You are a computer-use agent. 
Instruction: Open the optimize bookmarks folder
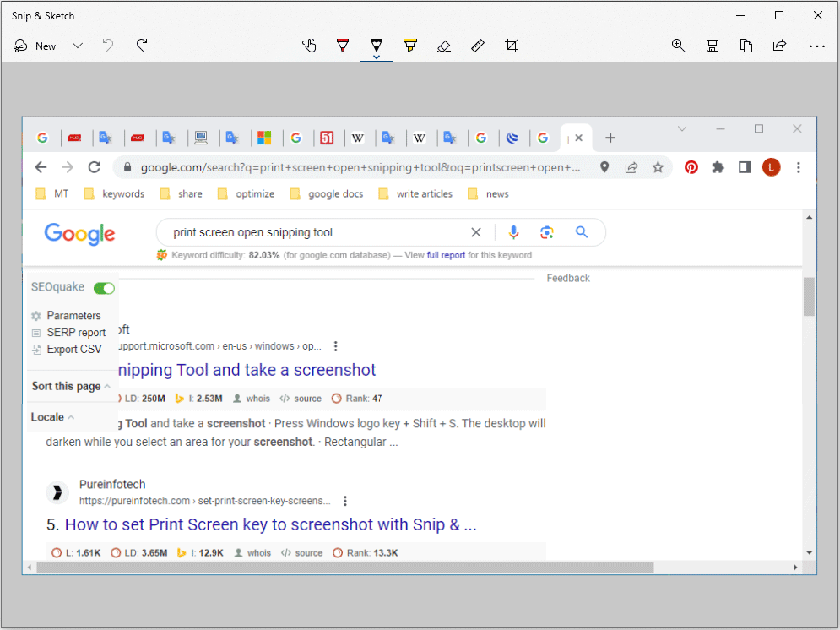[x=246, y=194]
